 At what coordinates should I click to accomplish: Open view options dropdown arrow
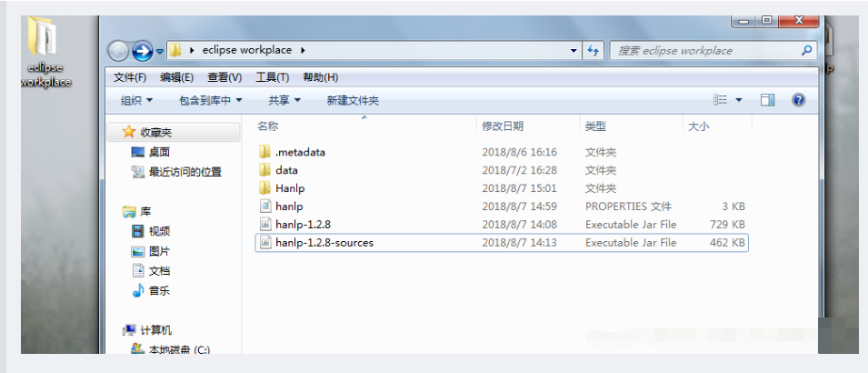point(738,100)
